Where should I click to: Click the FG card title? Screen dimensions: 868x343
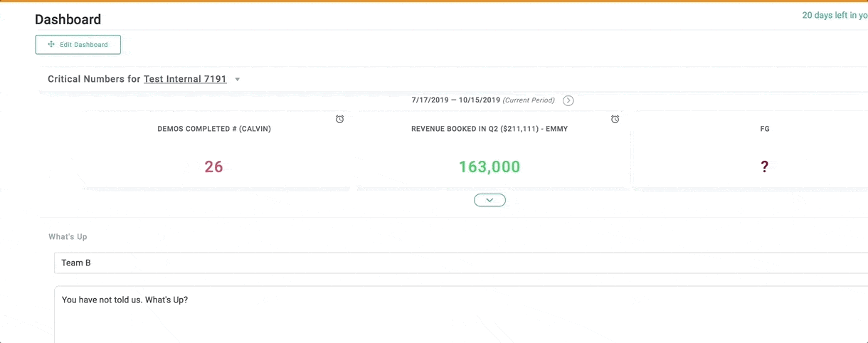coord(764,130)
